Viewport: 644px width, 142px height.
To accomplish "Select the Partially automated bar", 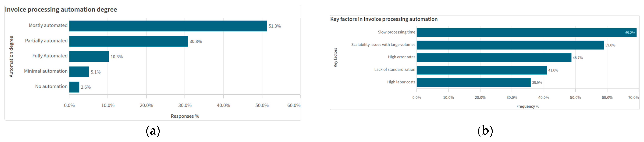I will (128, 41).
